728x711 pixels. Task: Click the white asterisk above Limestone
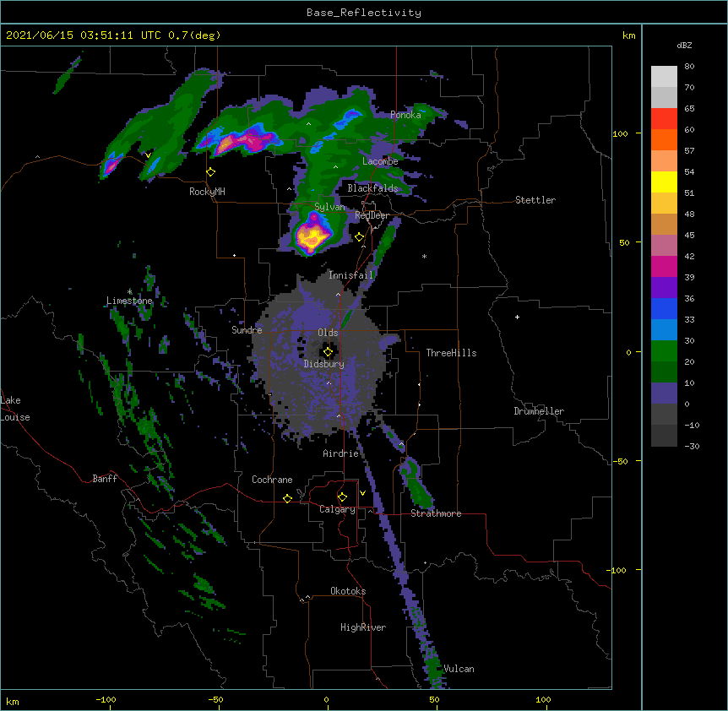coord(129,292)
